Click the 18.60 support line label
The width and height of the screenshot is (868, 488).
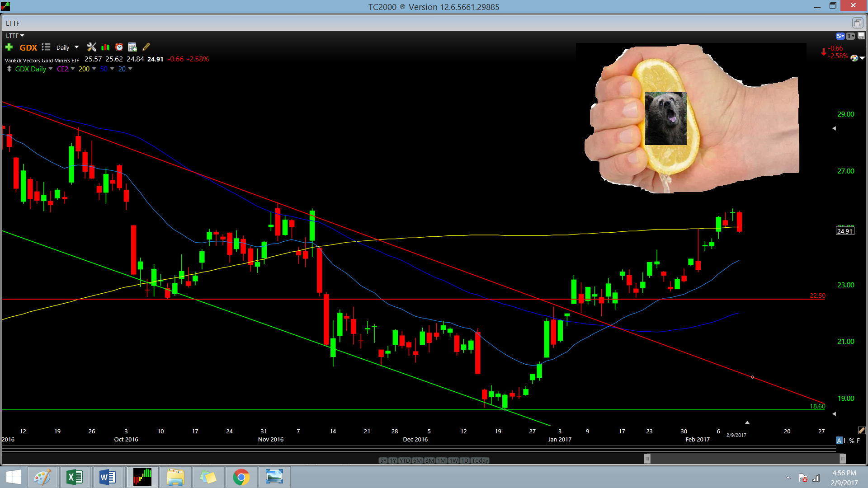point(817,406)
